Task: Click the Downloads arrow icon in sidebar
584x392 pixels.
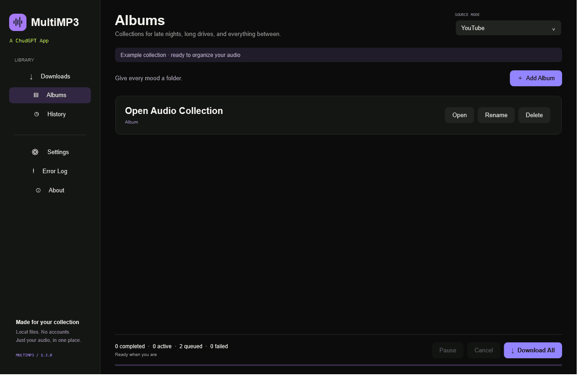Action: click(31, 77)
